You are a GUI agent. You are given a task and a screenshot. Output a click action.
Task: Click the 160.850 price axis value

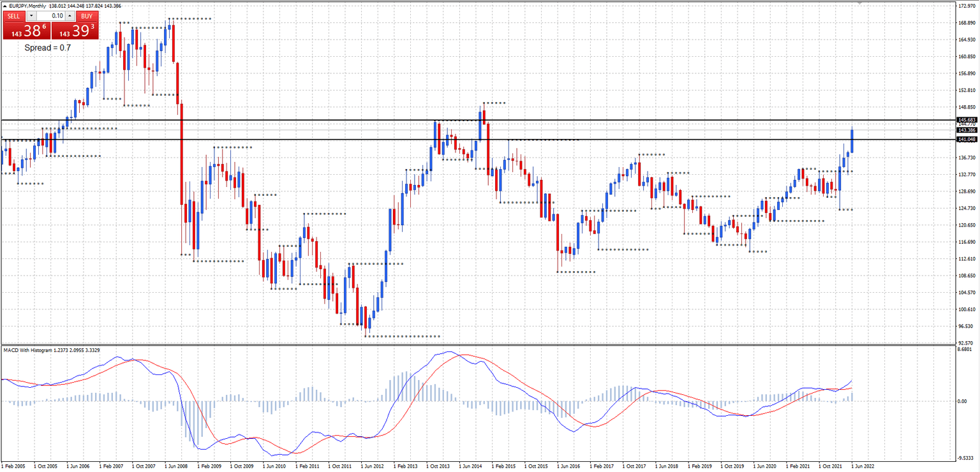(968, 57)
